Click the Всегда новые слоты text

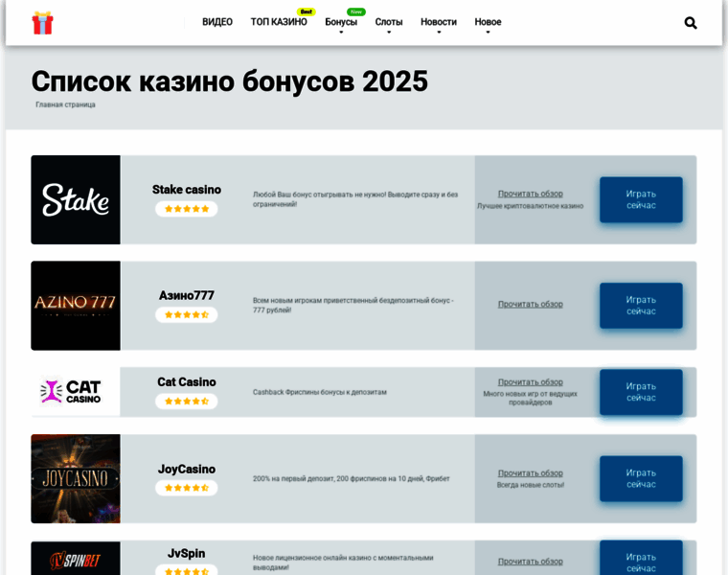531,485
